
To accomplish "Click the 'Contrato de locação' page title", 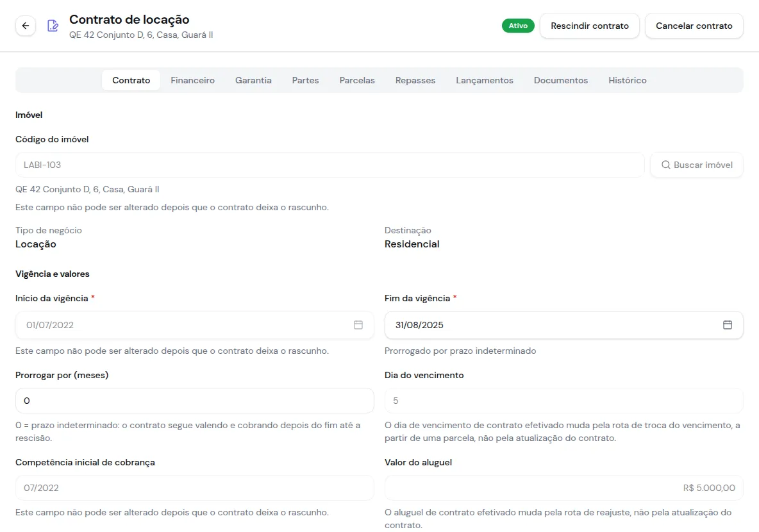I will pos(129,19).
